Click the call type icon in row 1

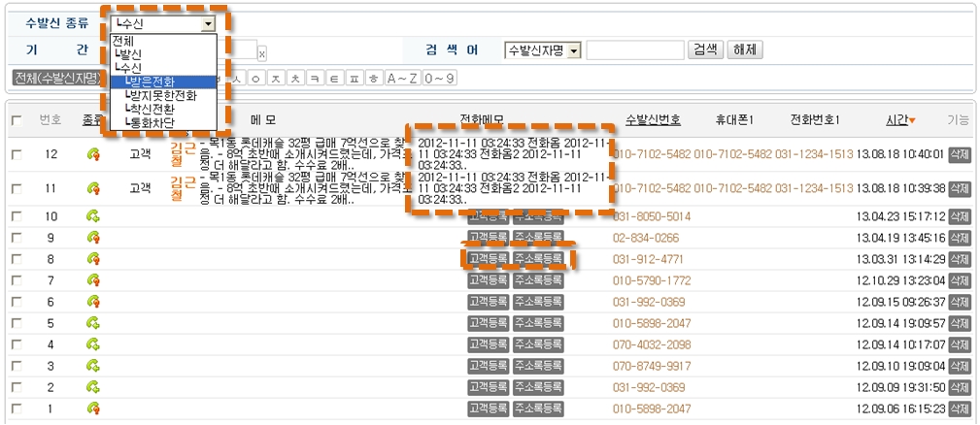point(93,409)
